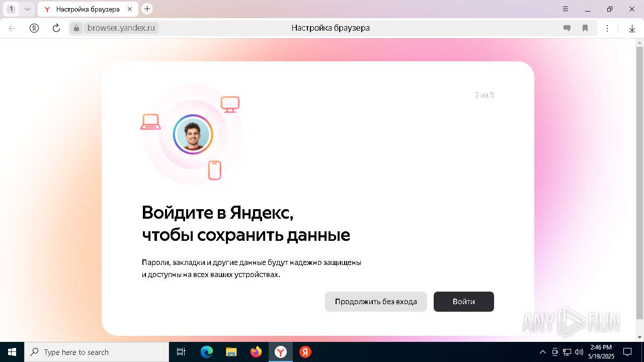Viewport: 644px width, 362px height.
Task: Click the browser.yandex.ru address field
Action: pyautogui.click(x=121, y=28)
